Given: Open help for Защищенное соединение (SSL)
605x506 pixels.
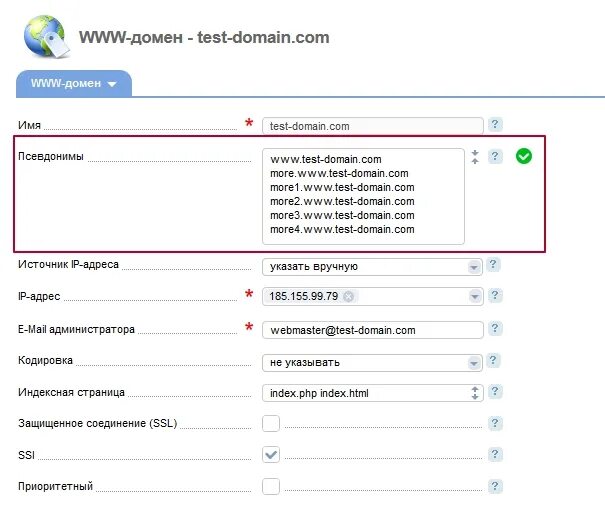Looking at the screenshot, I should coord(495,423).
